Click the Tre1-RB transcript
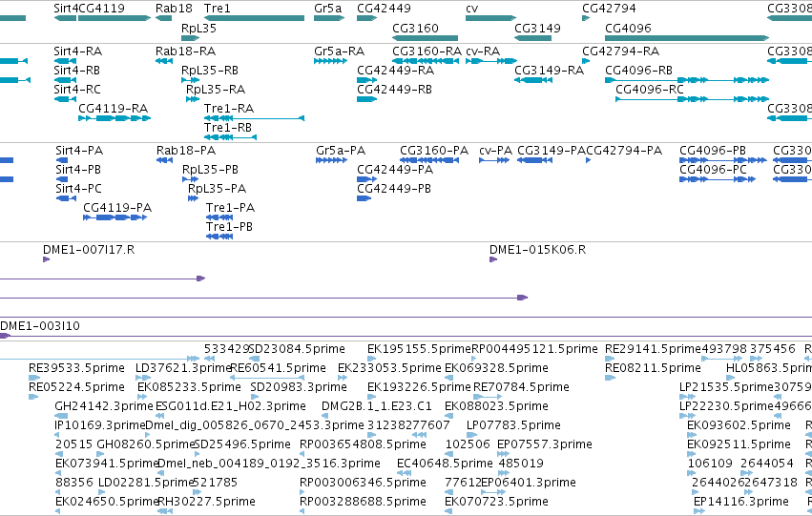 tap(231, 137)
